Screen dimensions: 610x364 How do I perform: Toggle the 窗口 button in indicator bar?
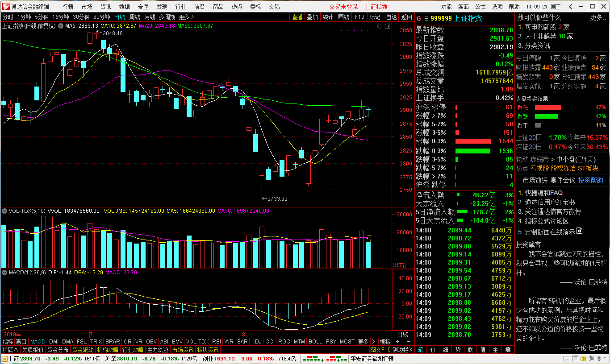tap(21, 342)
